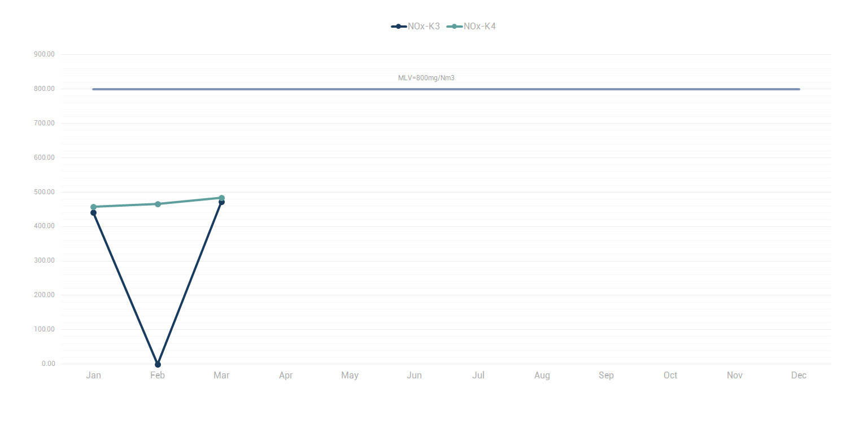Click the Jun month label
Screen dimensions: 868x423
click(x=414, y=376)
